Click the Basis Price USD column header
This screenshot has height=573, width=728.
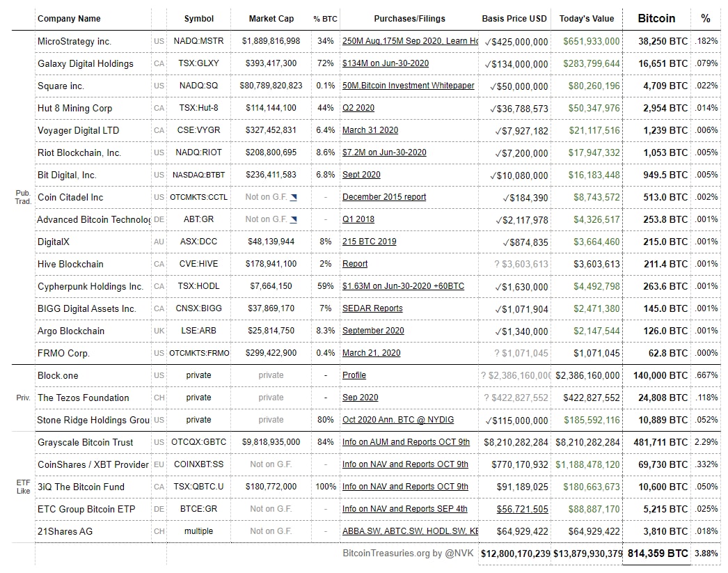(x=514, y=19)
